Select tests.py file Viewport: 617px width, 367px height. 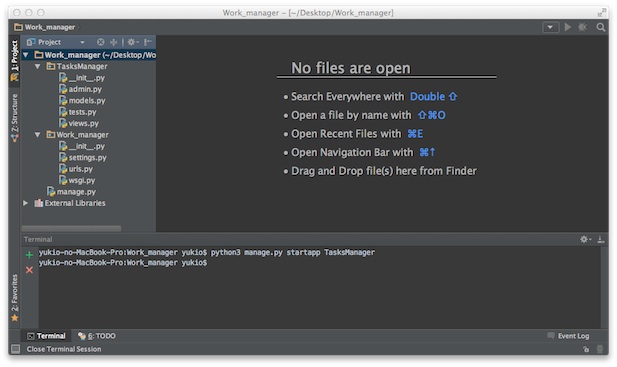tap(82, 112)
